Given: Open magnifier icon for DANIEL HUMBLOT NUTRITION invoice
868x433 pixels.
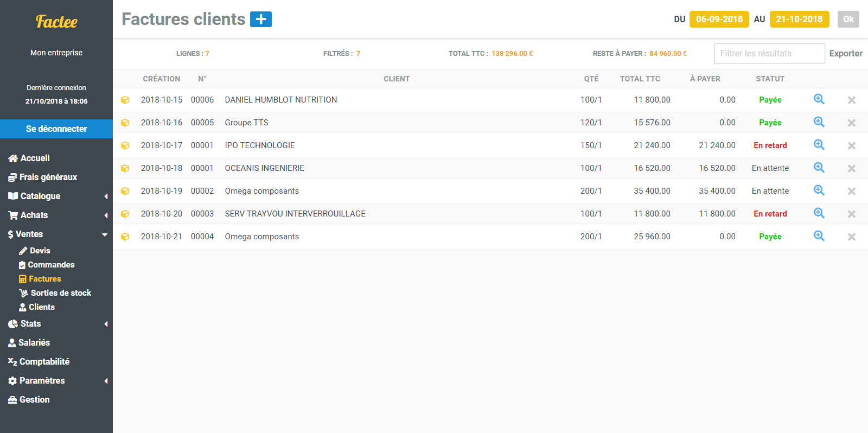Looking at the screenshot, I should (x=819, y=99).
